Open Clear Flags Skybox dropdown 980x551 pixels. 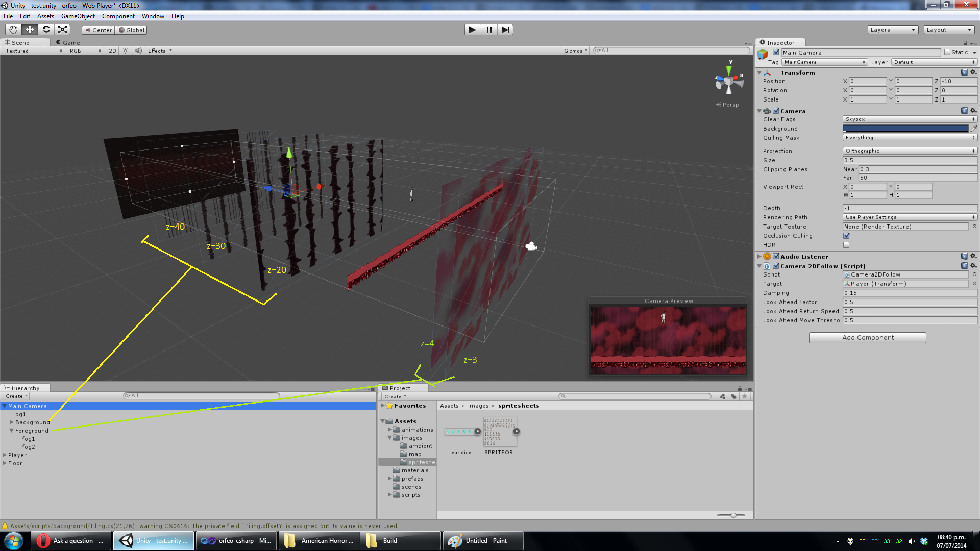point(910,119)
